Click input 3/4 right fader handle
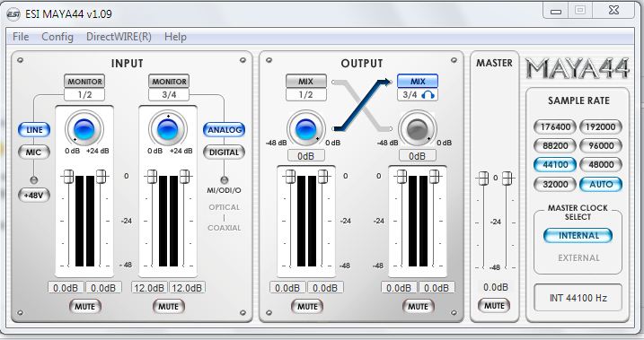The image size is (644, 340). click(184, 177)
